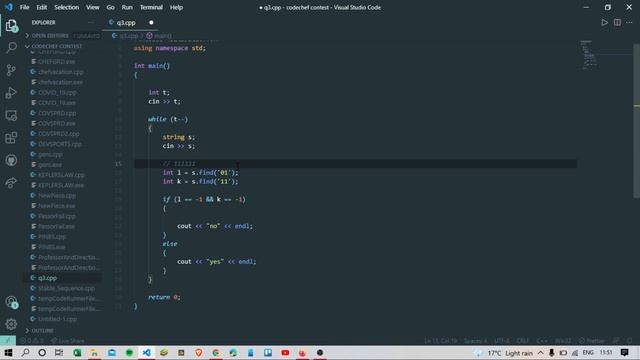The image size is (640, 360).
Task: Open the Live Share view in activity bar
Action: tap(11, 182)
